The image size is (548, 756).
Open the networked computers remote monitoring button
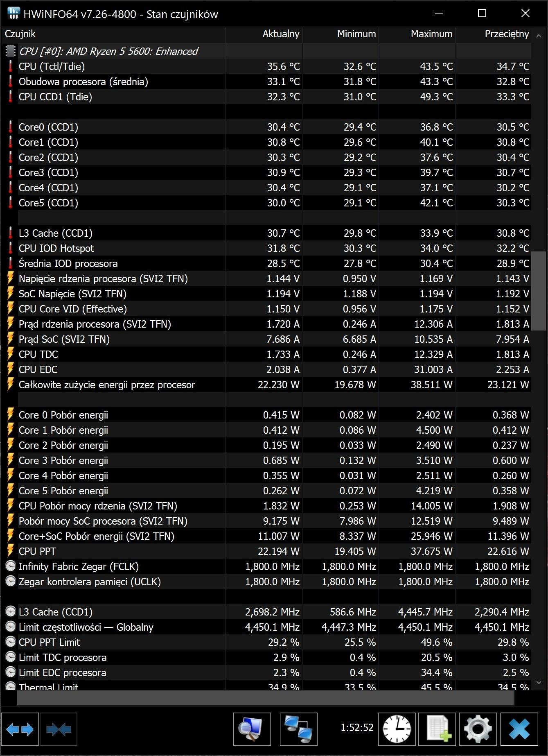pyautogui.click(x=298, y=729)
